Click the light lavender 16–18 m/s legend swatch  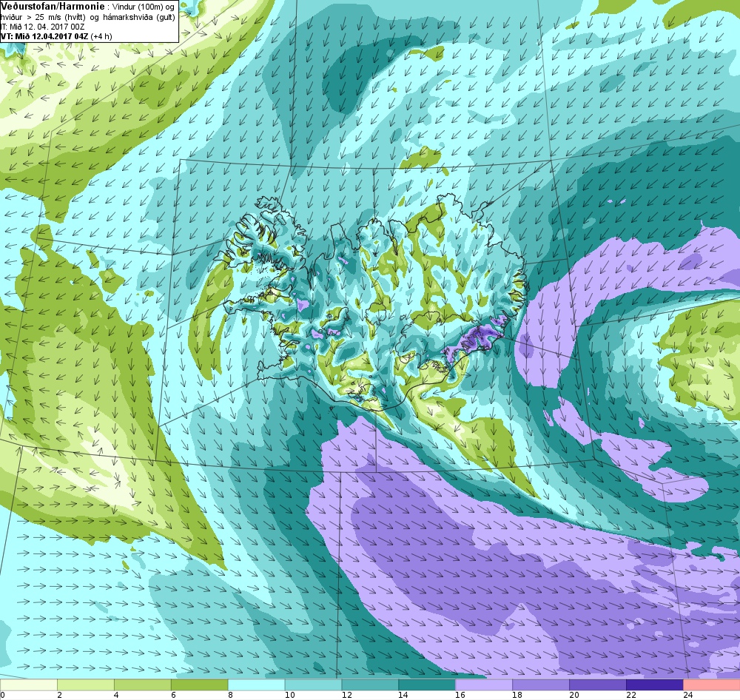tap(484, 685)
